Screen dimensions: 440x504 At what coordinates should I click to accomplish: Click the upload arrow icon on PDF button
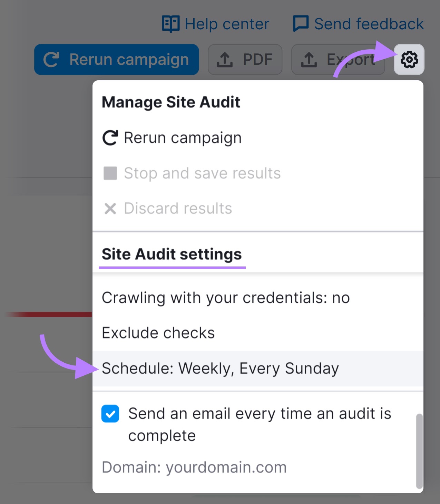(225, 60)
